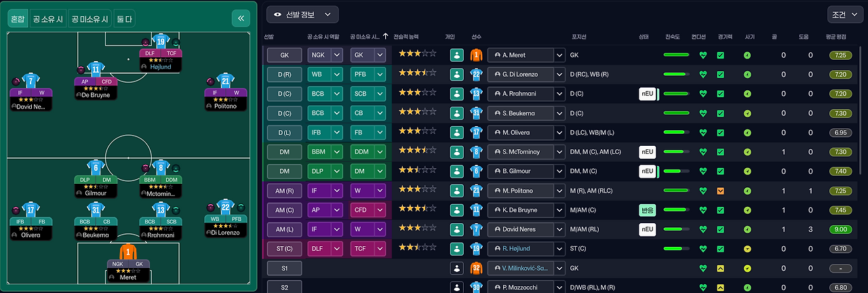Switch to the 둘 다 tab
868x293 pixels.
coord(124,19)
